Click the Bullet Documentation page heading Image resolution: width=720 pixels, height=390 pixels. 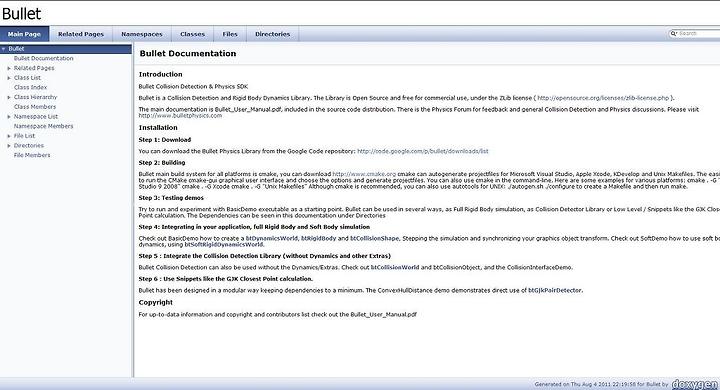188,53
